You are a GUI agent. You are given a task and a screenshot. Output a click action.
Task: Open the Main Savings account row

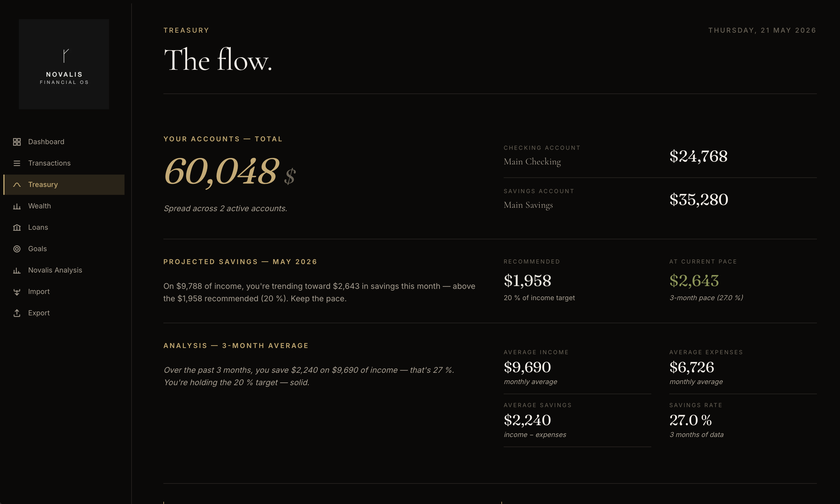point(660,199)
